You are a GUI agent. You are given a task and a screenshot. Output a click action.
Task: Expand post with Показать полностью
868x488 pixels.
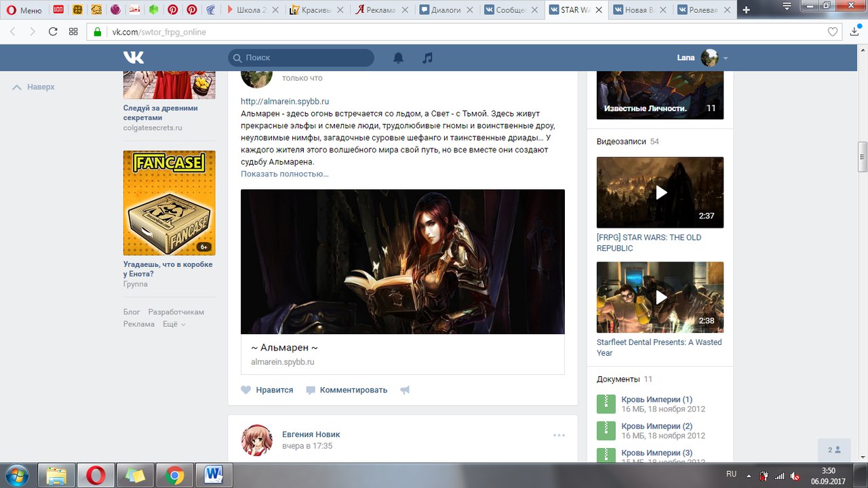(285, 174)
